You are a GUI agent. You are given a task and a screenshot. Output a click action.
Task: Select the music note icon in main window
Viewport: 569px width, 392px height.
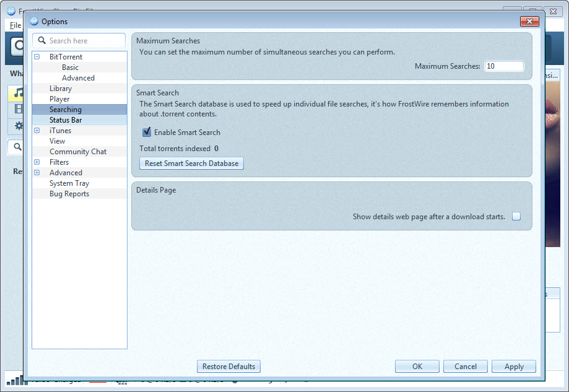(x=18, y=94)
